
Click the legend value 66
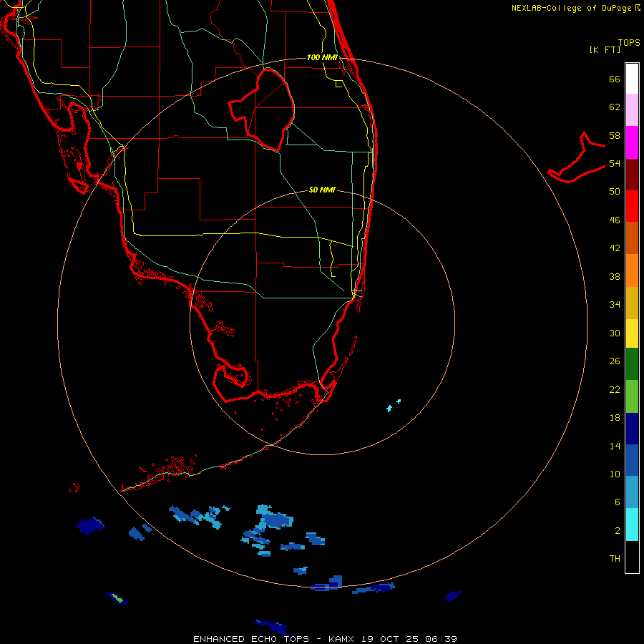pyautogui.click(x=615, y=79)
